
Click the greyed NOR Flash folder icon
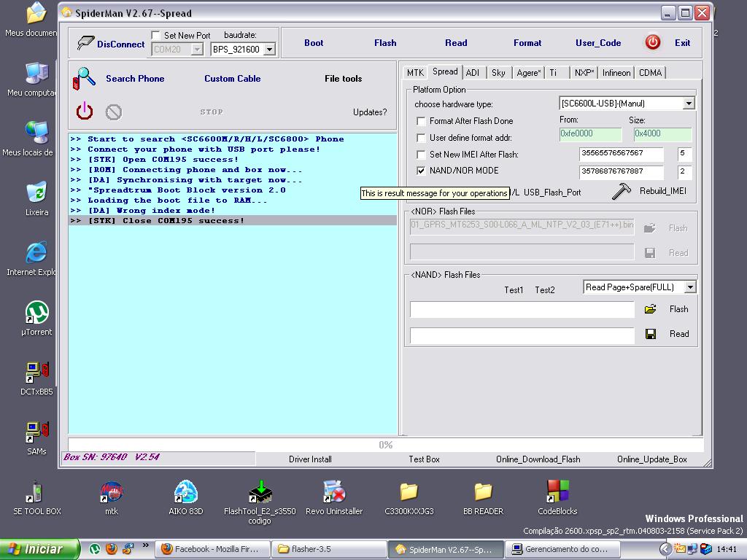click(650, 228)
